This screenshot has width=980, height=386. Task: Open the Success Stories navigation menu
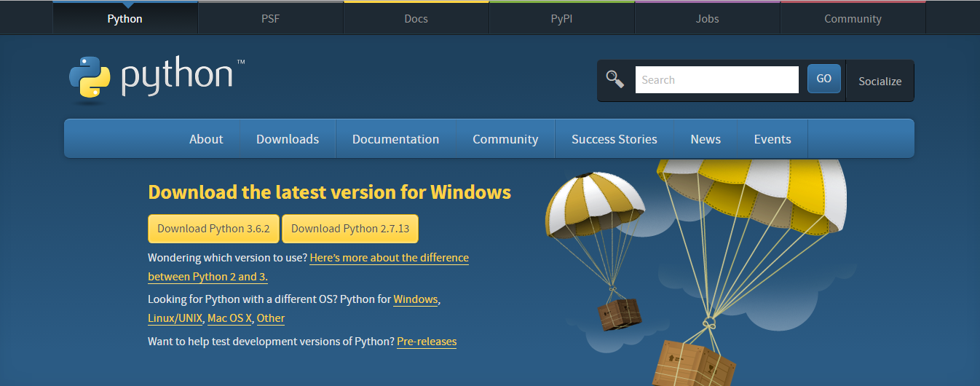click(615, 139)
